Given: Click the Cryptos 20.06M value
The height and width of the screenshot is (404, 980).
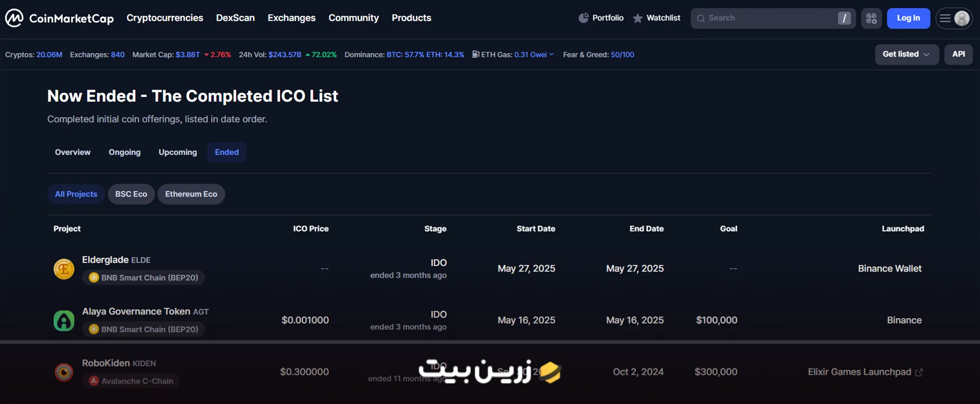Looking at the screenshot, I should pos(49,55).
